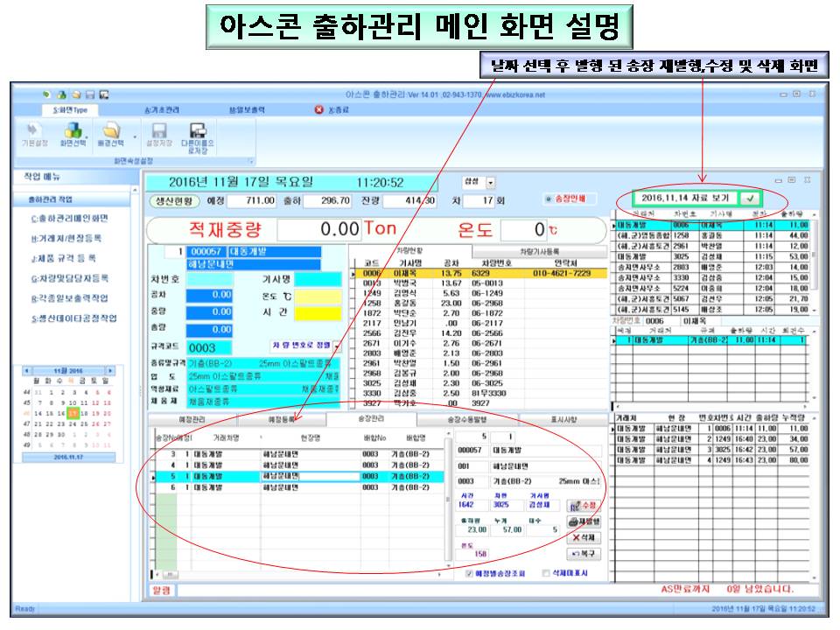
Task: Click the 2016.11.17 today link under the calendar
Action: pos(68,457)
